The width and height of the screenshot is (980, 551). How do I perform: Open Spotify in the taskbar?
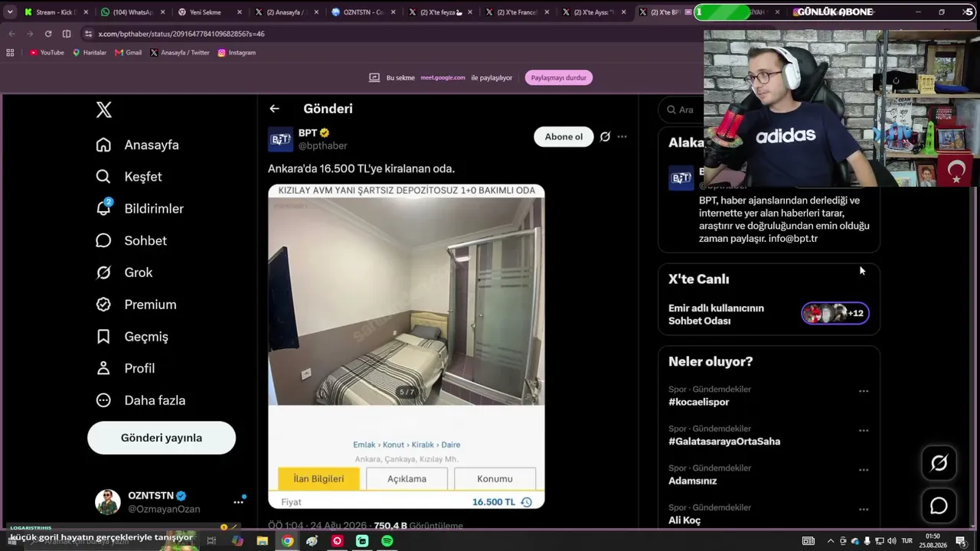point(387,541)
